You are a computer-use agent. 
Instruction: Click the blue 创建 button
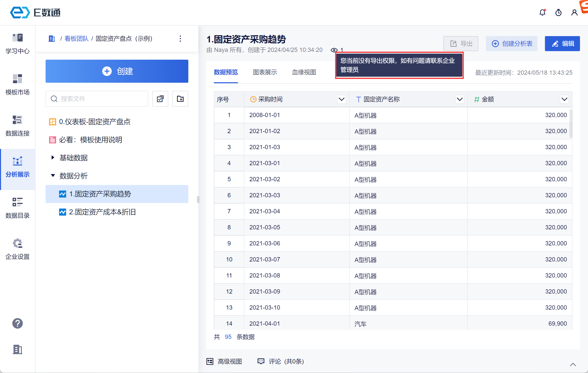(117, 71)
